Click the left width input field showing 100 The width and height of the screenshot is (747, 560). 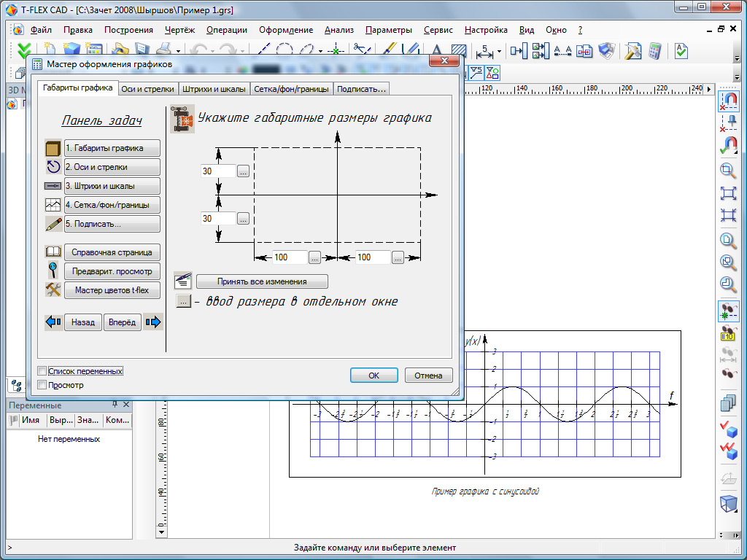point(290,257)
